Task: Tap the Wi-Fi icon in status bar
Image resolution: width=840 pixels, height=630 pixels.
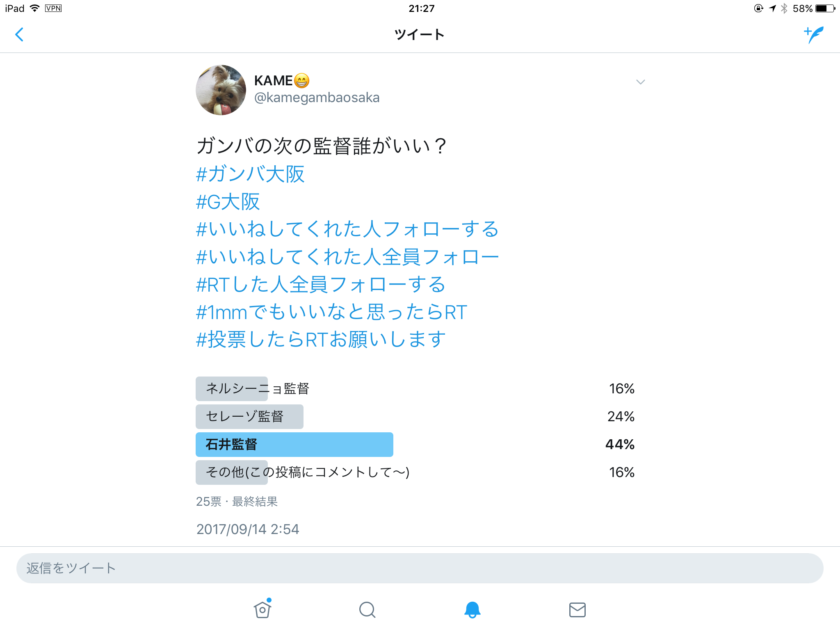Action: 35,8
